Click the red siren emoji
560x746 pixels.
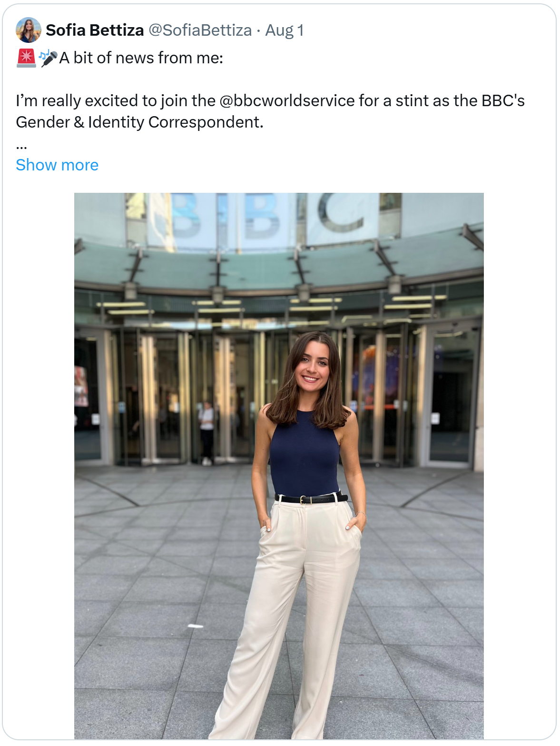pos(26,58)
